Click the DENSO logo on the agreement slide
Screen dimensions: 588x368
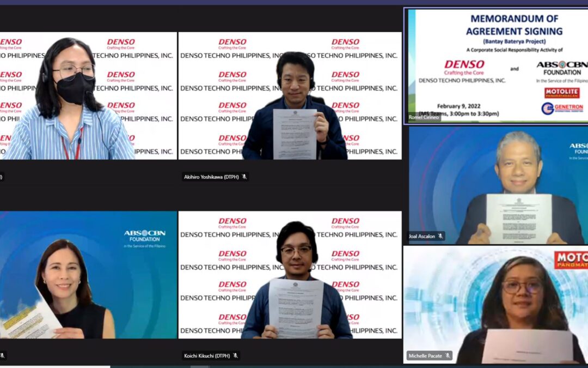click(464, 65)
